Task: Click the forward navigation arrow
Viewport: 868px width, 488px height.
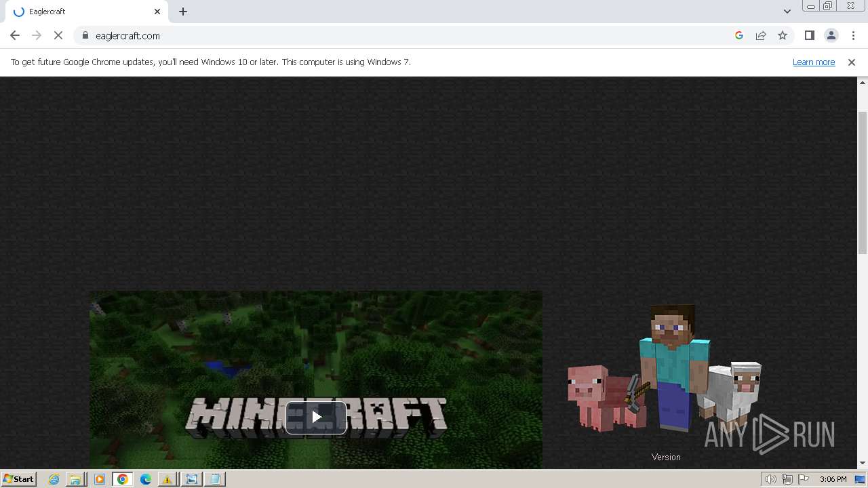Action: pos(37,35)
